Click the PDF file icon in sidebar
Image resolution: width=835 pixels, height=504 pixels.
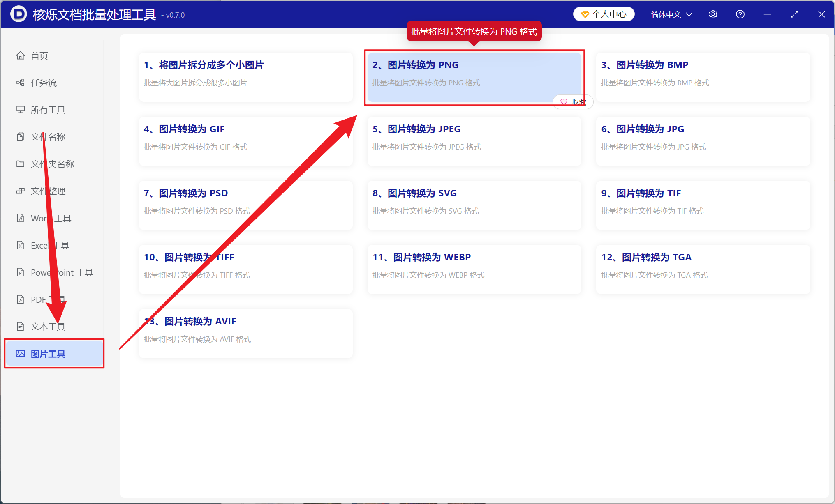point(20,299)
